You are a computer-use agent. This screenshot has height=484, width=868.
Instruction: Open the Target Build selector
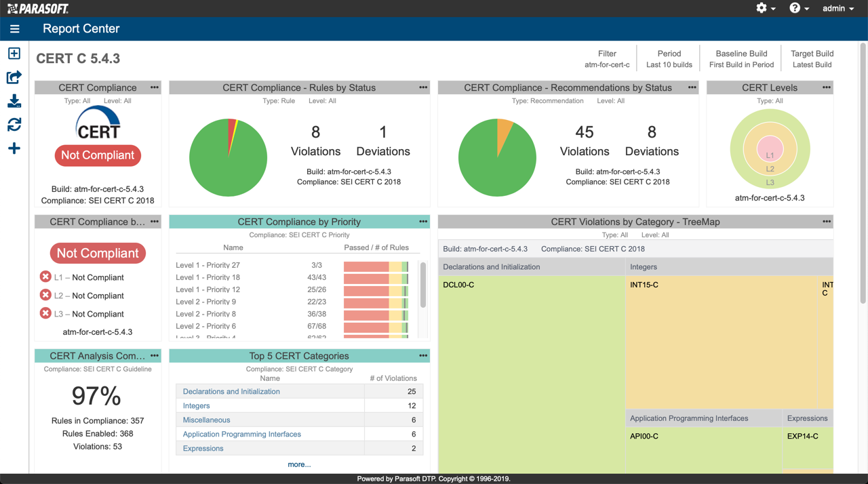812,59
